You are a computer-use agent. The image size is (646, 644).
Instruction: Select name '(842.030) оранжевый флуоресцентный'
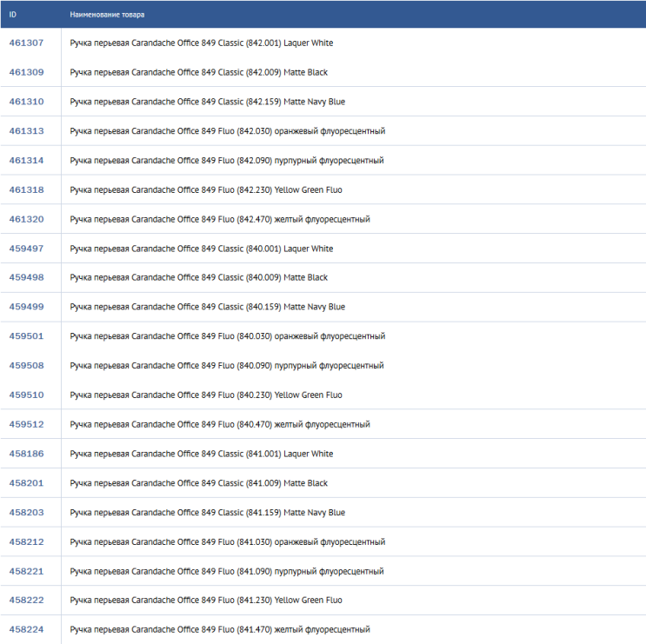click(311, 131)
